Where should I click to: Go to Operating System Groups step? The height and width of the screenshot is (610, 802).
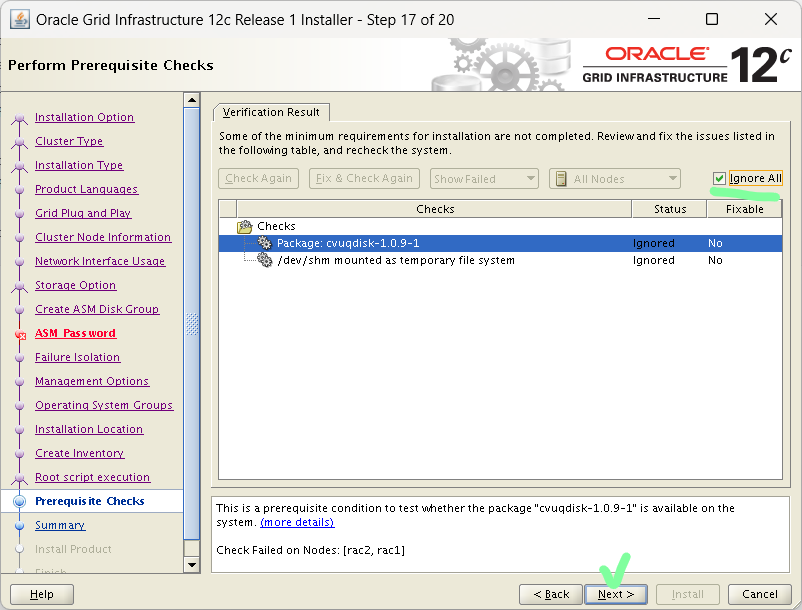tap(104, 405)
